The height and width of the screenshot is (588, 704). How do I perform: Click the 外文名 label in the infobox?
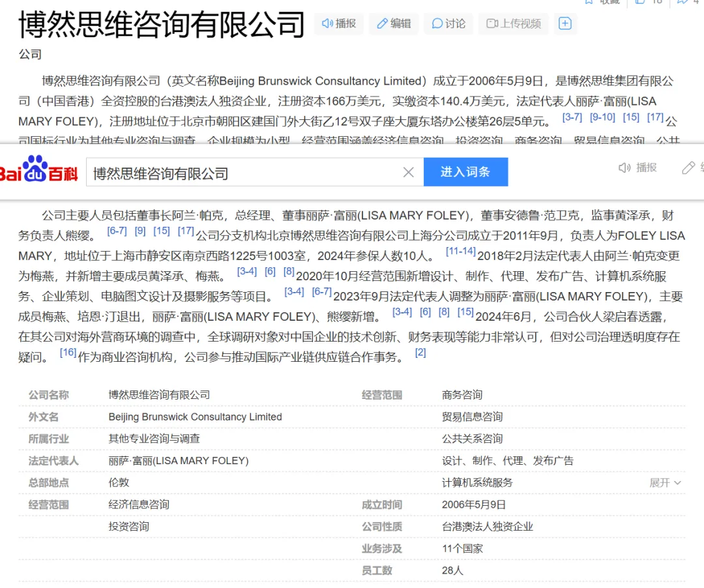[x=44, y=417]
